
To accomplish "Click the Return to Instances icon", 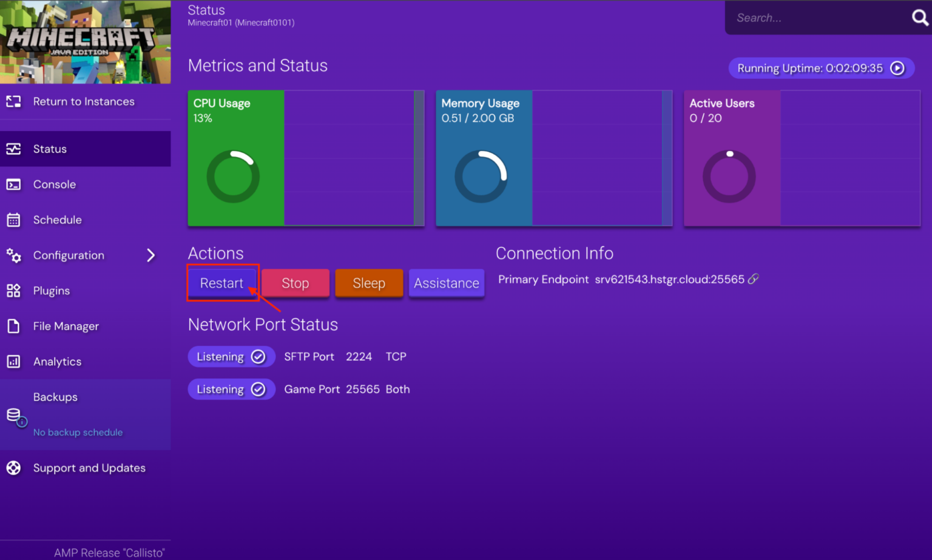I will 13,101.
